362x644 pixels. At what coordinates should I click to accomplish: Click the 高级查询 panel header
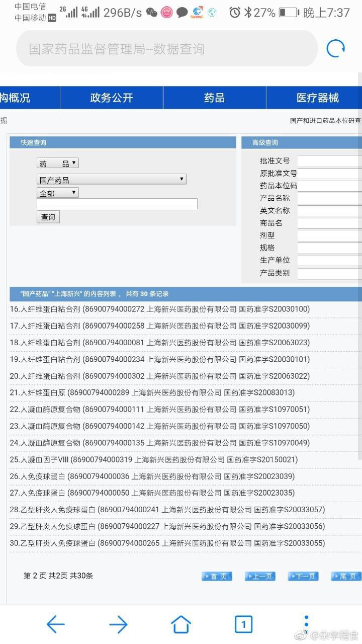(x=302, y=143)
